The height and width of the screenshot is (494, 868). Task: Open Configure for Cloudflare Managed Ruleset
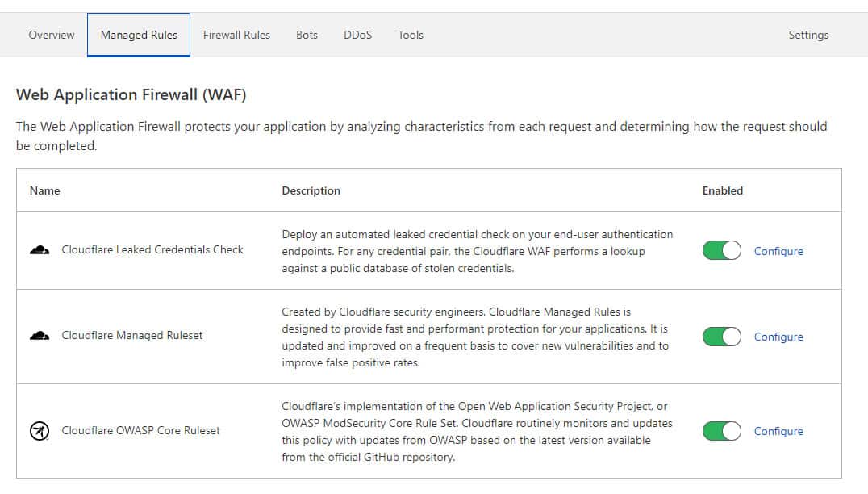click(778, 337)
